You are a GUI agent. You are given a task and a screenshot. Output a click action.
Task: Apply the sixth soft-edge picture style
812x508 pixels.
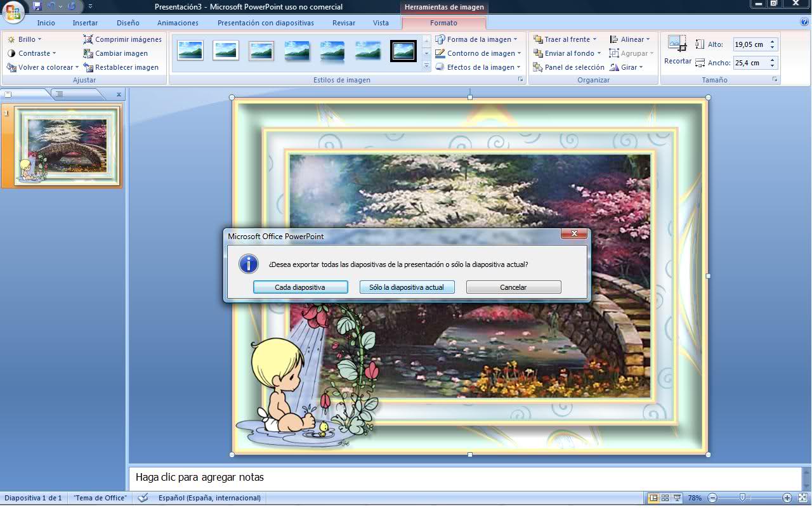coord(368,50)
